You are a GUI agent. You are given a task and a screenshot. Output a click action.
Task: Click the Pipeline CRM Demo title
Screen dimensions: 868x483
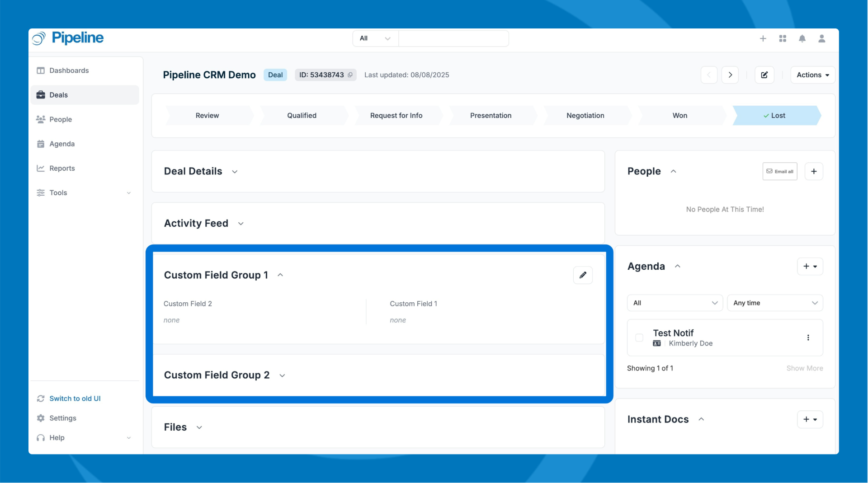(209, 75)
